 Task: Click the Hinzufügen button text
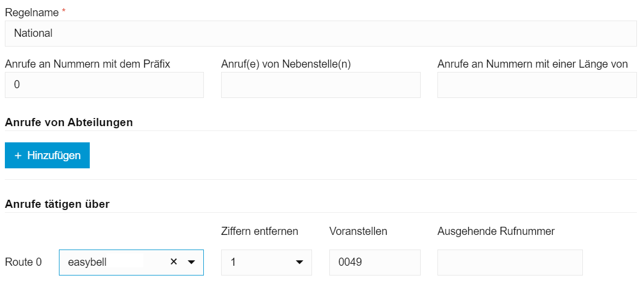click(54, 155)
